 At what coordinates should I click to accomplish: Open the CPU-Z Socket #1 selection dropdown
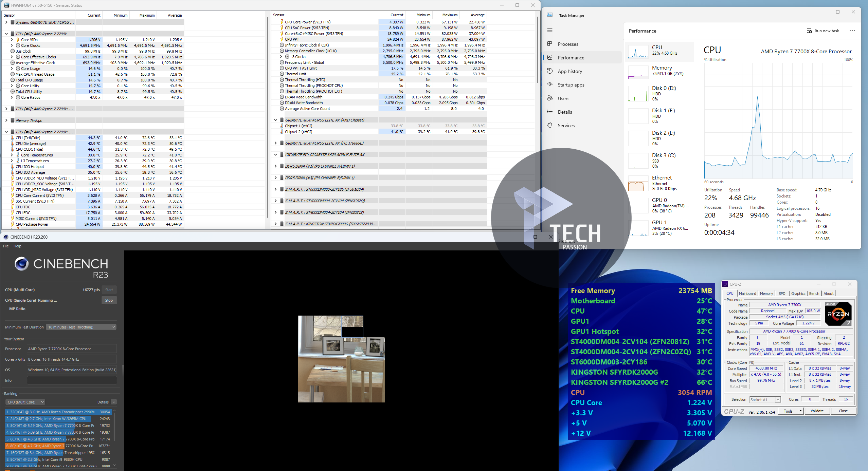point(765,399)
